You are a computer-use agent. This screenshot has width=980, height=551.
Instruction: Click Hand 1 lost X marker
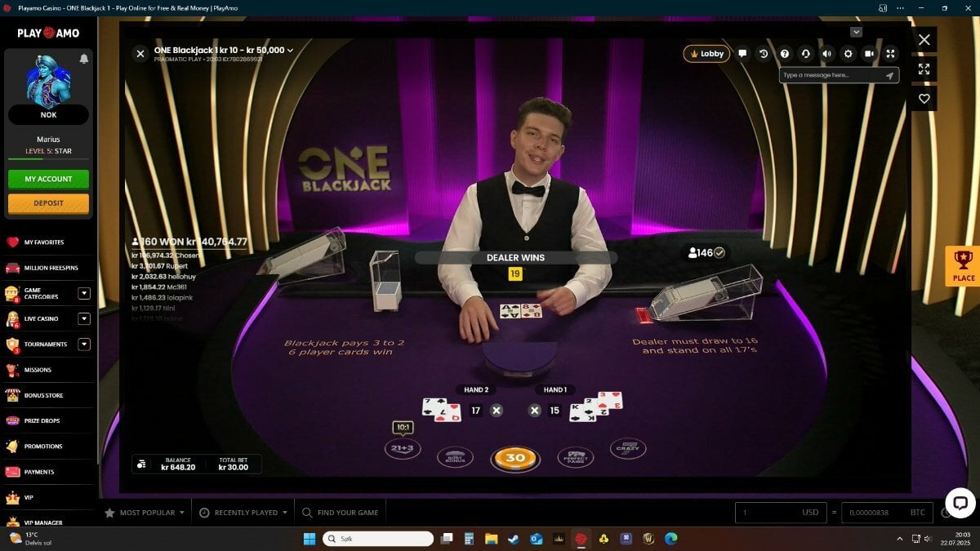[535, 411]
